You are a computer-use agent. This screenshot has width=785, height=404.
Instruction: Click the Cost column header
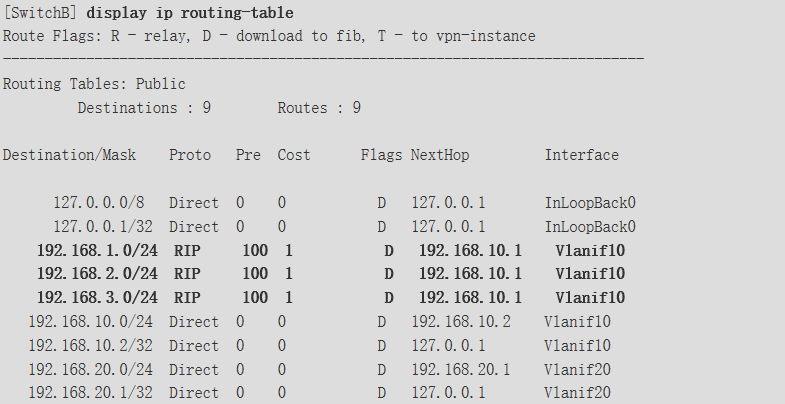[x=294, y=155]
